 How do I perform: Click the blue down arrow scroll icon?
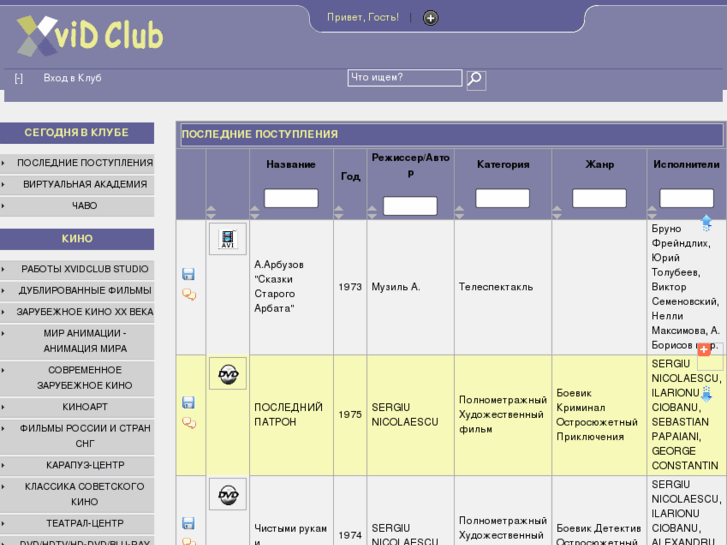706,394
